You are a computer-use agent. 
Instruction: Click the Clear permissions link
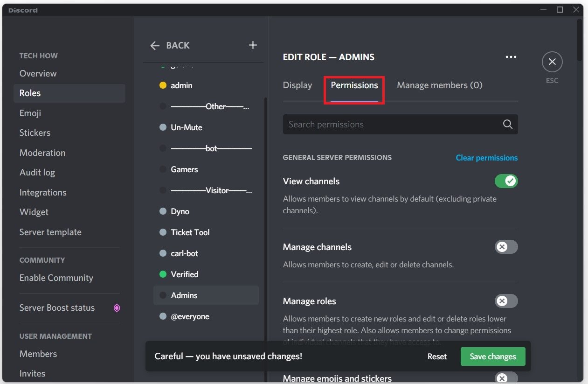tap(486, 158)
